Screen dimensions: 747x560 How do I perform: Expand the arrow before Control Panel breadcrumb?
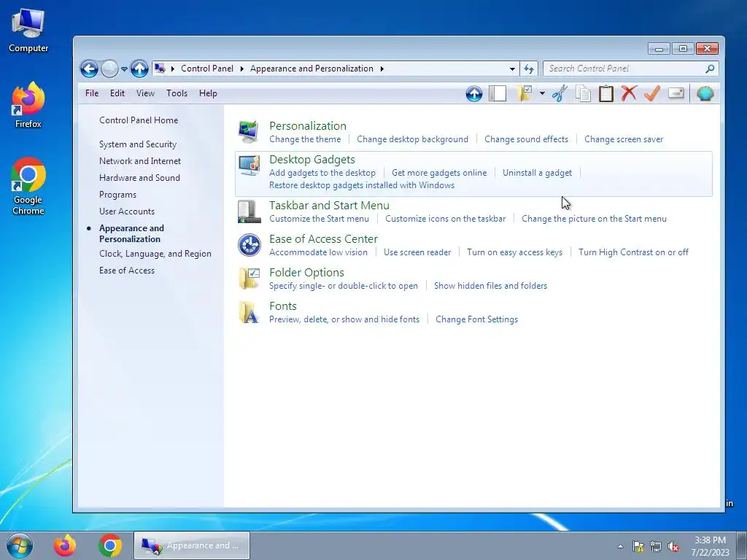pos(172,69)
